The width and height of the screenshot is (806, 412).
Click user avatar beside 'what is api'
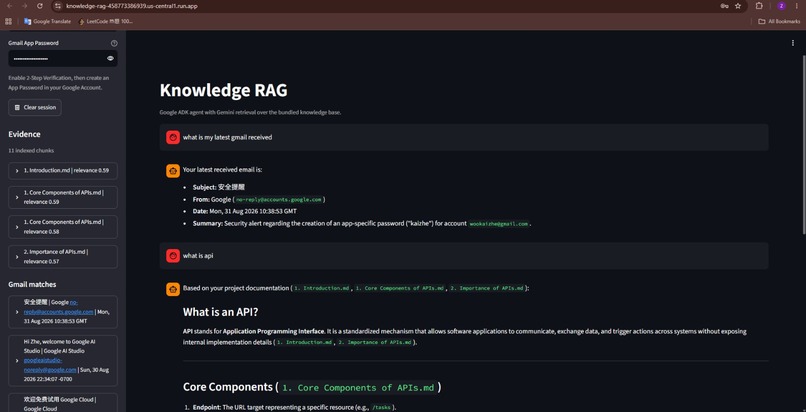pyautogui.click(x=173, y=255)
